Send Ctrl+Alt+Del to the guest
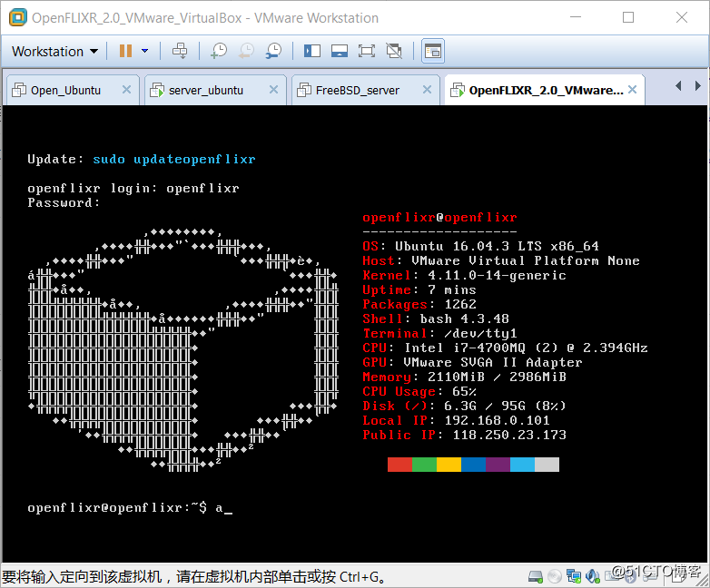The height and width of the screenshot is (588, 710). [180, 51]
